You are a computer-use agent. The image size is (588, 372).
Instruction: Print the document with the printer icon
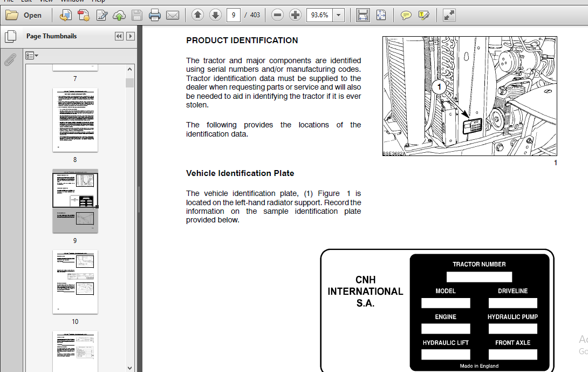154,16
